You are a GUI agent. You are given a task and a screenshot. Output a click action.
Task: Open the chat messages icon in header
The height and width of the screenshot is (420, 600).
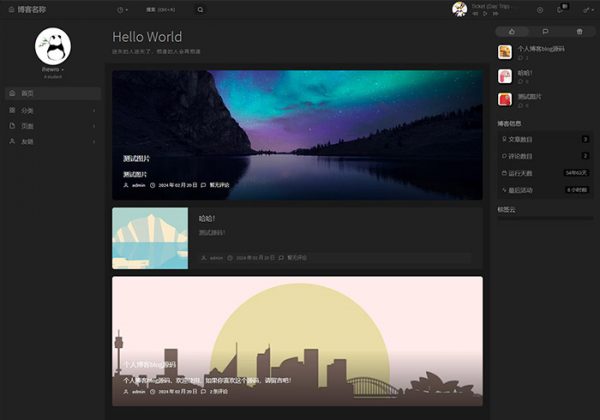point(561,9)
